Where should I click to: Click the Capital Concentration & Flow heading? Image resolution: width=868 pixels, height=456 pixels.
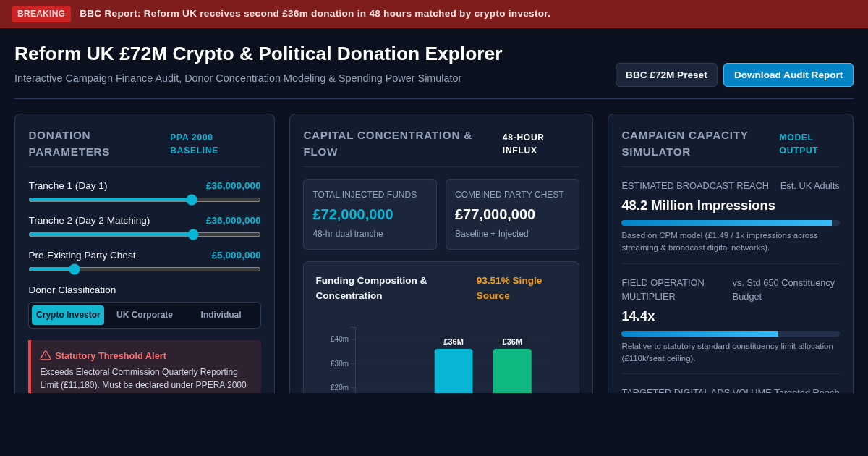(388, 143)
